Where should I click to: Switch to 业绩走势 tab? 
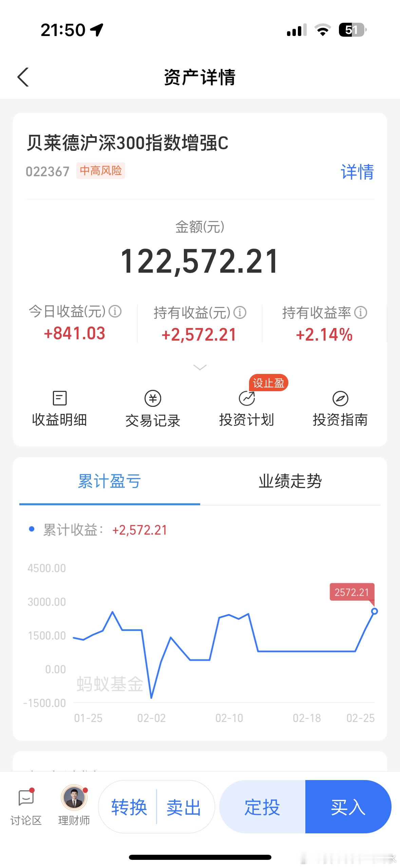(x=290, y=481)
